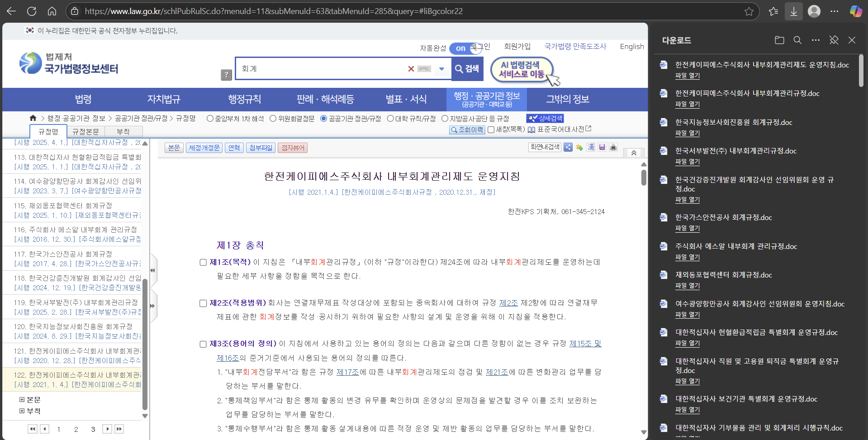
Task: Go back using the browser back arrow
Action: point(11,11)
